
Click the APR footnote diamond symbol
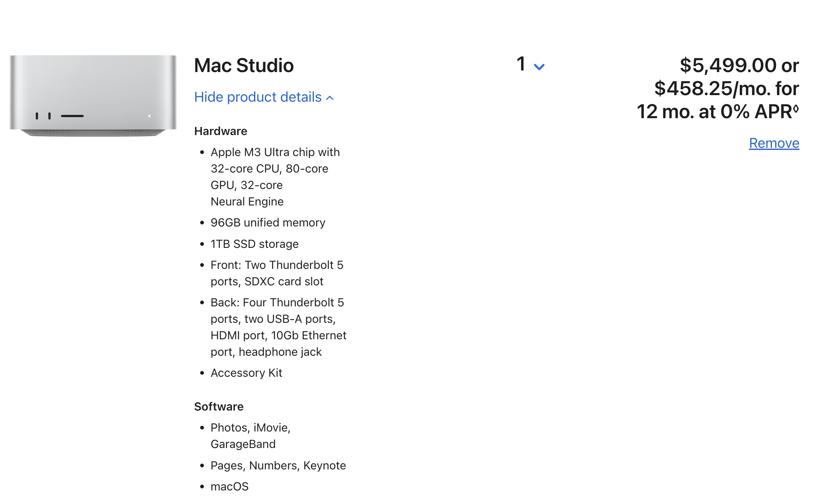pyautogui.click(x=796, y=109)
